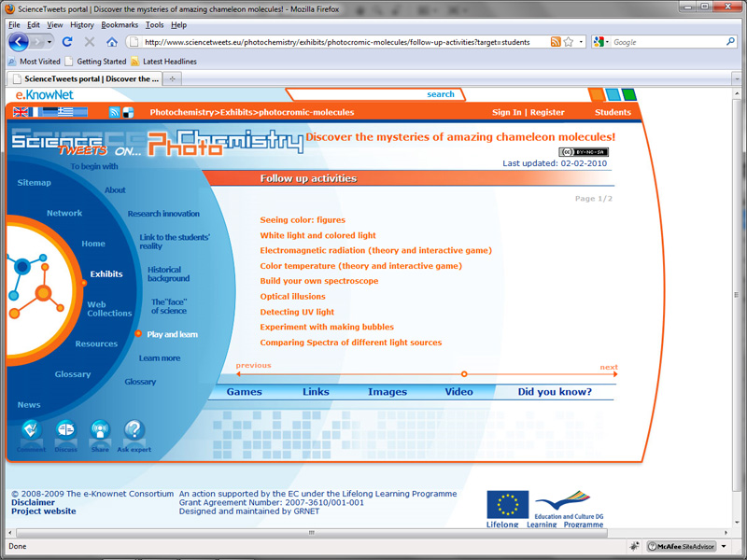Viewport: 747px width, 560px height.
Task: Open the History menu
Action: [82, 25]
